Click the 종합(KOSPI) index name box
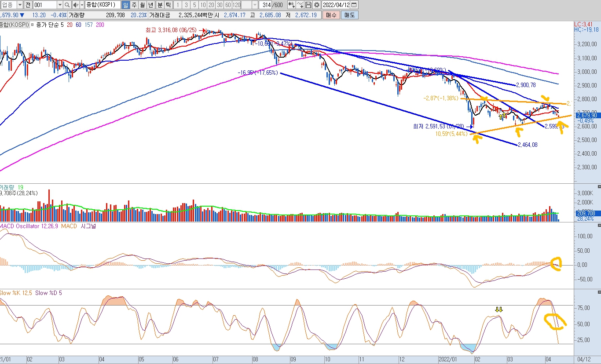 coord(102,5)
